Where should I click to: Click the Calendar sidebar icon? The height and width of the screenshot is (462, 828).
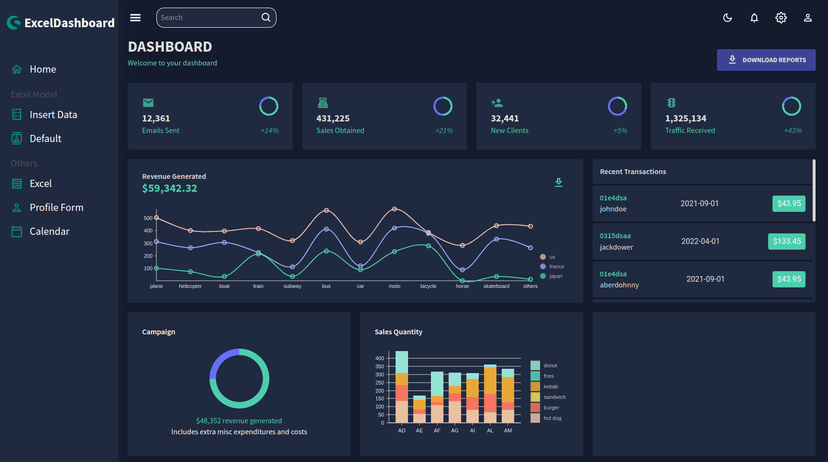[x=17, y=231]
